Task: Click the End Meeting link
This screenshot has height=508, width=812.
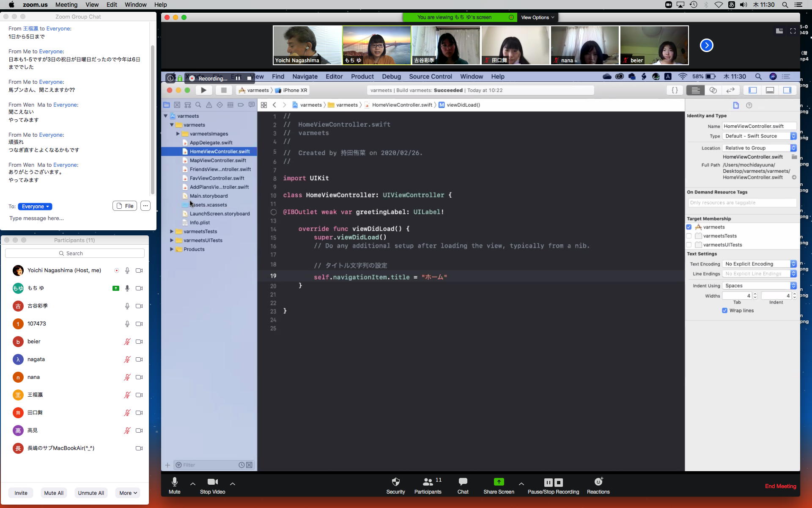Action: click(x=780, y=486)
